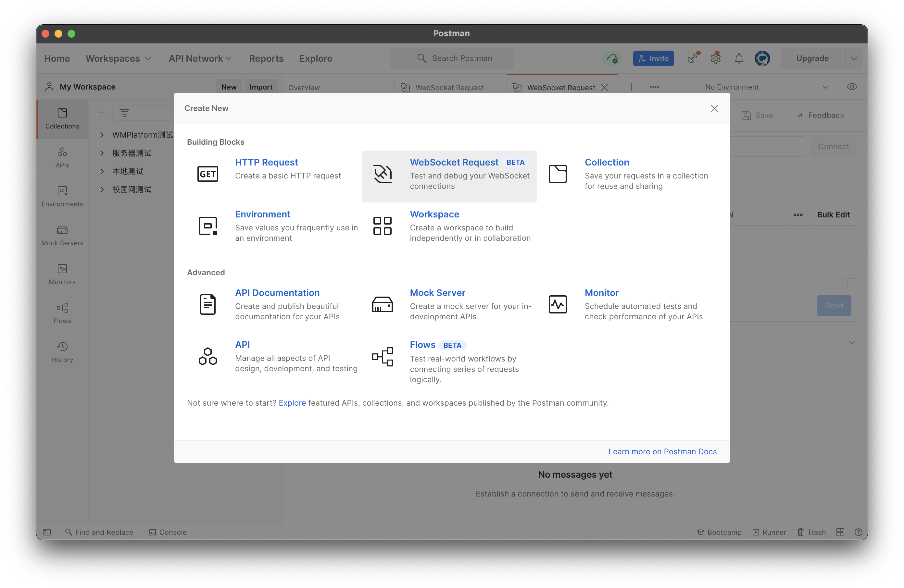
Task: Open the Flows sidebar panel
Action: click(x=62, y=313)
